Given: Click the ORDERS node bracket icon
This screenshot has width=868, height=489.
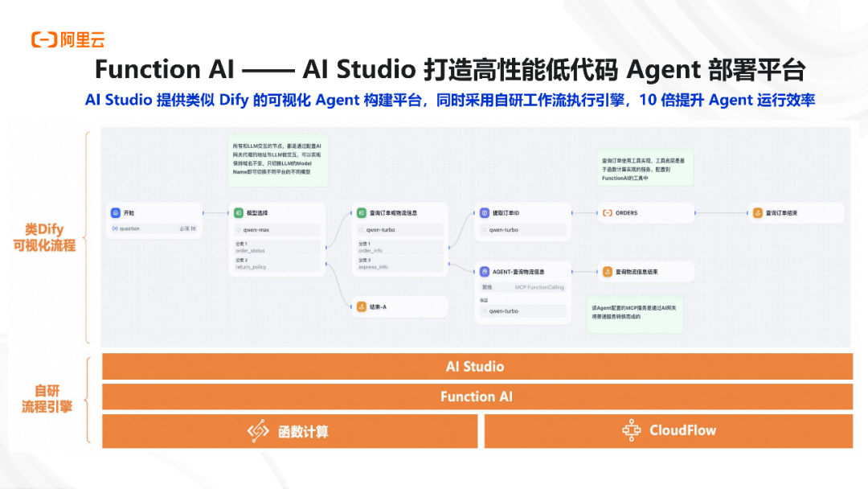Looking at the screenshot, I should [x=608, y=212].
